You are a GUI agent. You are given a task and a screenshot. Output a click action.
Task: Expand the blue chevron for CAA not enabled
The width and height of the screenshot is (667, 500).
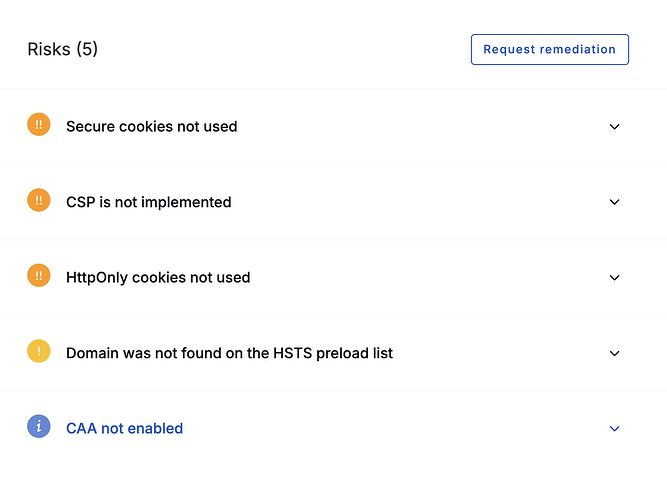615,429
